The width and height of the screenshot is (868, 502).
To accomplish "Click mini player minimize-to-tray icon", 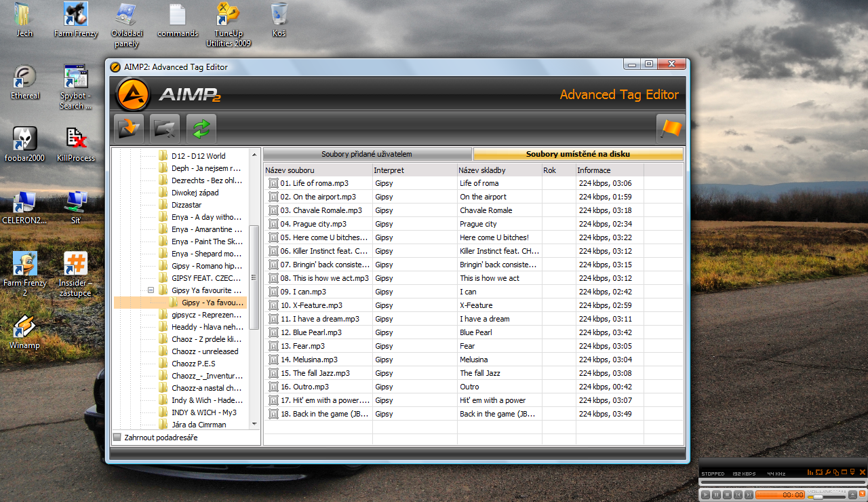I will (852, 472).
